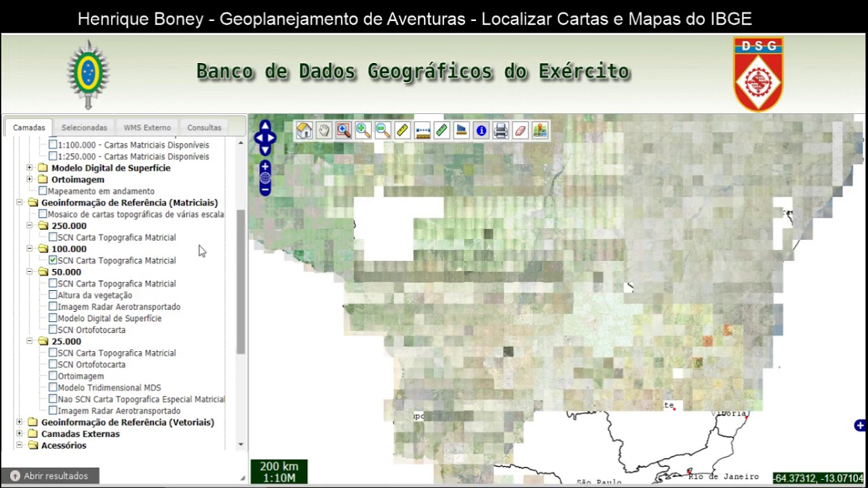The height and width of the screenshot is (488, 868).
Task: Click the green zoom-in magnifier tool
Action: coord(363,130)
